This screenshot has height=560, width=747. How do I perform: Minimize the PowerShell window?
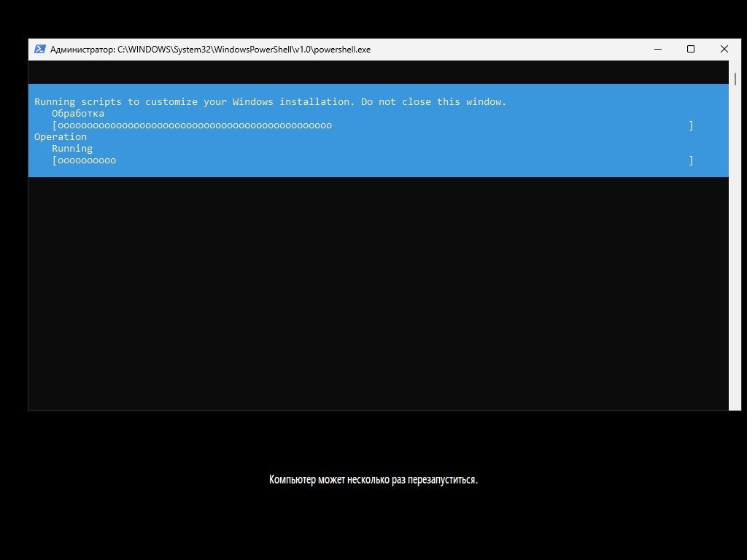click(658, 49)
